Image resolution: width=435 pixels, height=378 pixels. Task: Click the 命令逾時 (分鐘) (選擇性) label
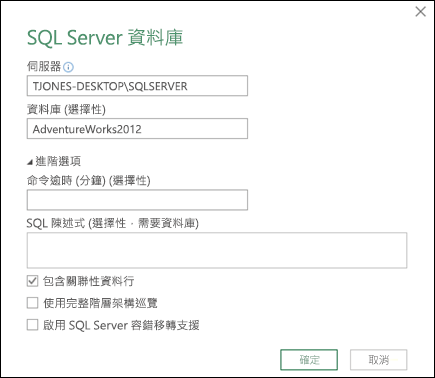pos(89,181)
